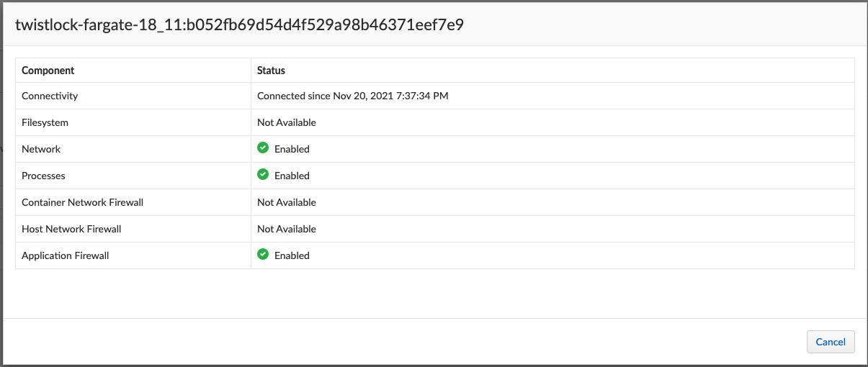This screenshot has height=367, width=868.
Task: Click the green check icon beside Network
Action: [x=263, y=148]
